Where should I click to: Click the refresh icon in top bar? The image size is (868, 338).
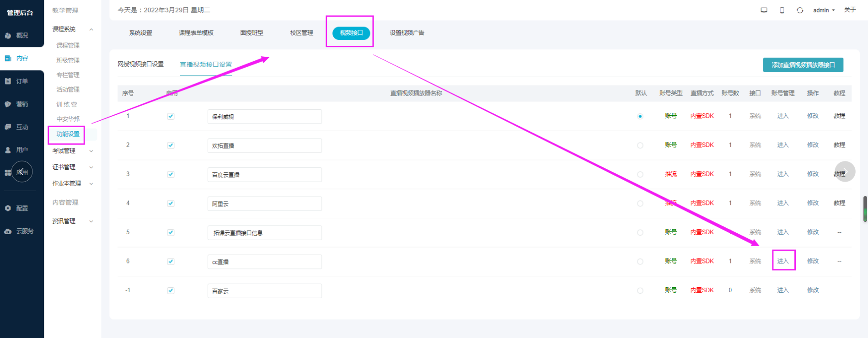click(800, 10)
